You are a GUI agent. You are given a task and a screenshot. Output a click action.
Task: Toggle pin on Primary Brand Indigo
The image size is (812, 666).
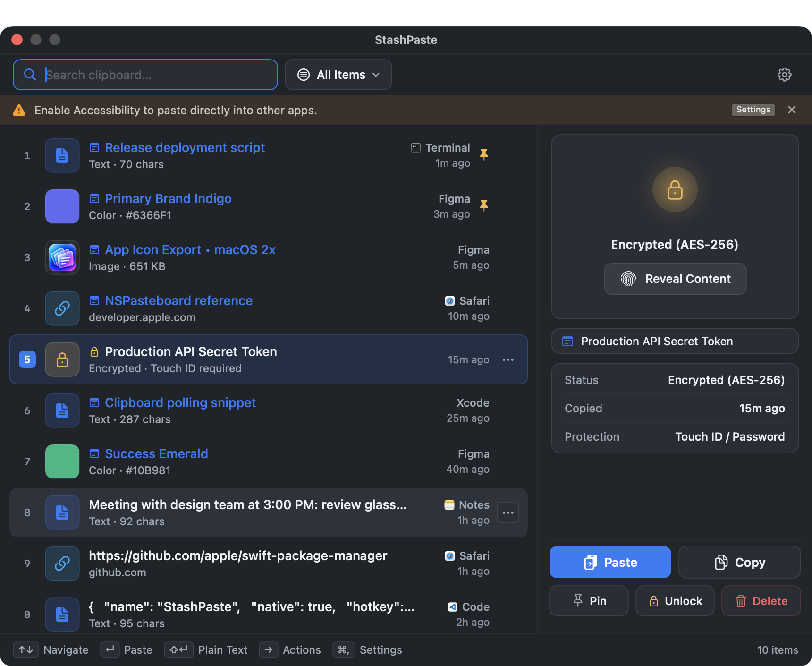[484, 206]
